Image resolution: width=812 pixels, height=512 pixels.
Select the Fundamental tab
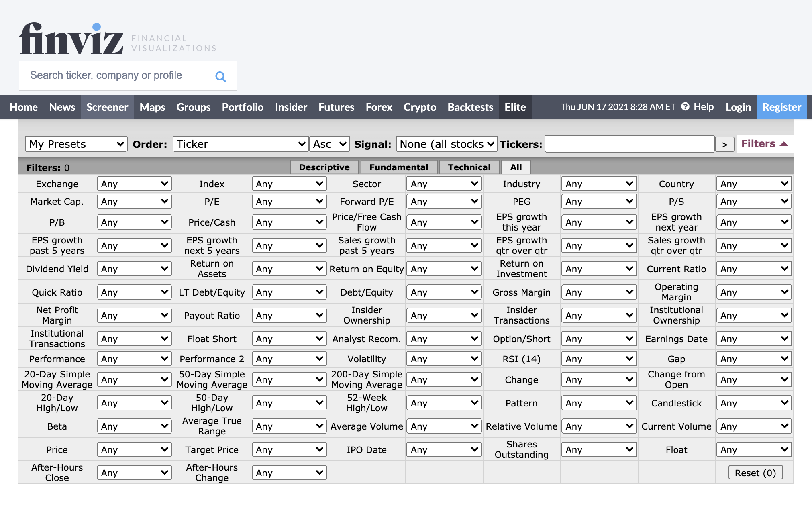coord(398,167)
